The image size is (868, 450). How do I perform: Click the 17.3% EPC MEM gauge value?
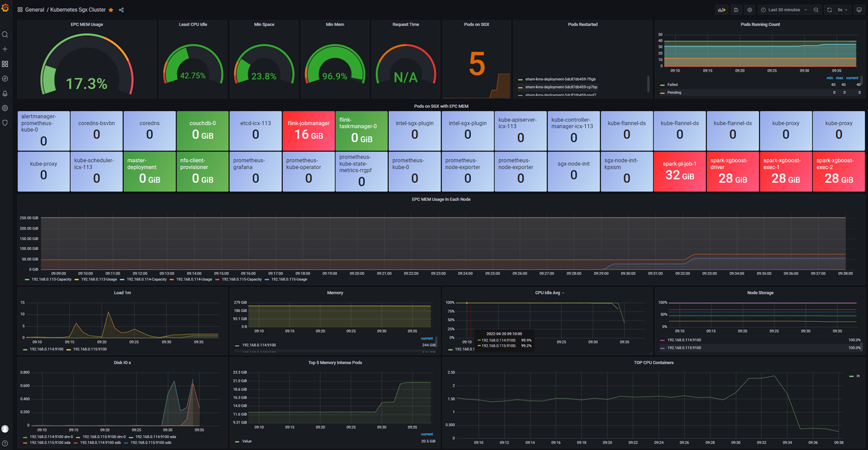pos(87,84)
